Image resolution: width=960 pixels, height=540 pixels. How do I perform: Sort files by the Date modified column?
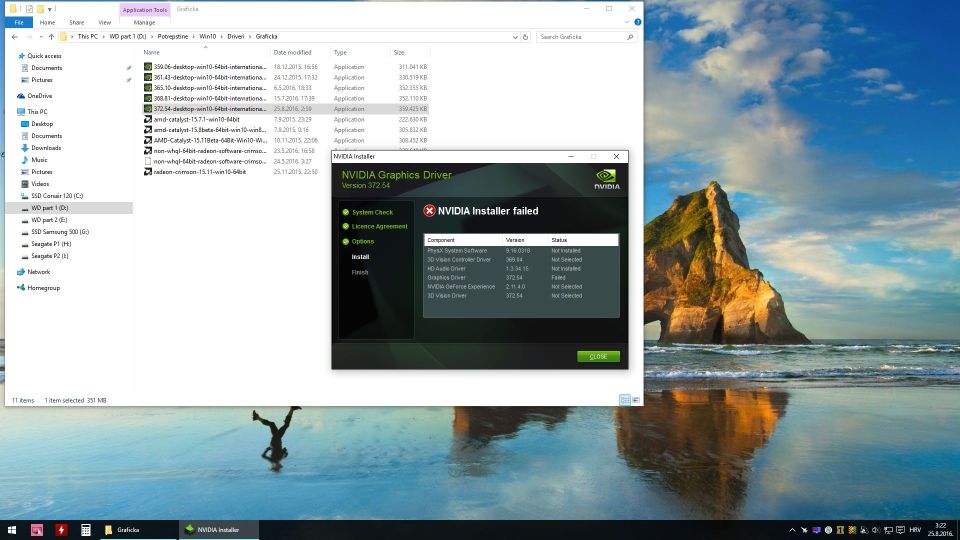pyautogui.click(x=293, y=52)
